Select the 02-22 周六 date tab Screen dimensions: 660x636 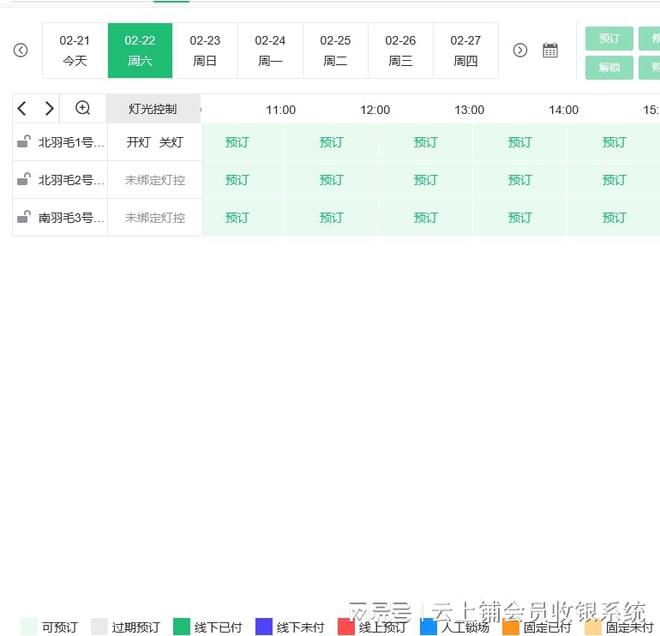(140, 51)
